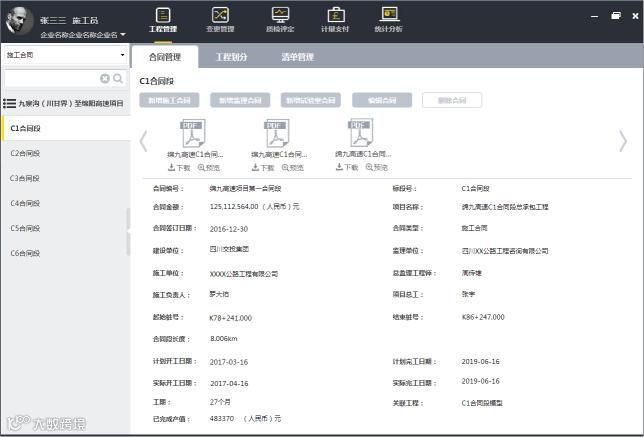The width and height of the screenshot is (644, 437).
Task: Click the user name 张三三 in header
Action: click(53, 21)
